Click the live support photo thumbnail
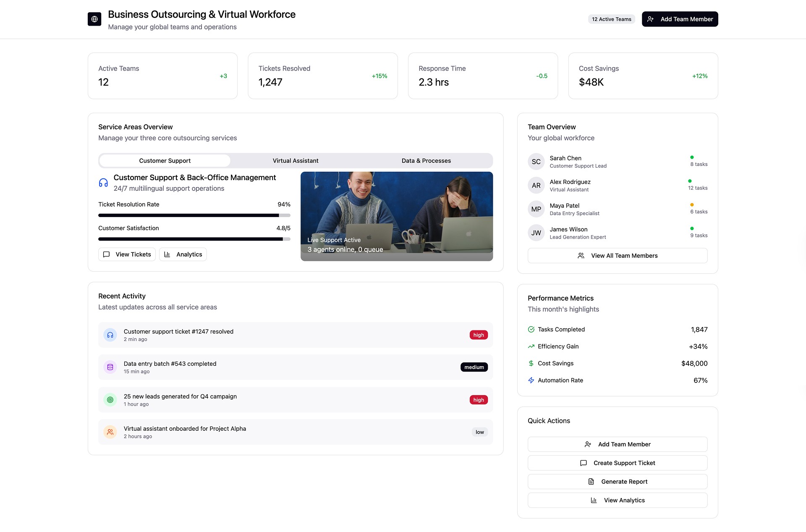 (396, 216)
